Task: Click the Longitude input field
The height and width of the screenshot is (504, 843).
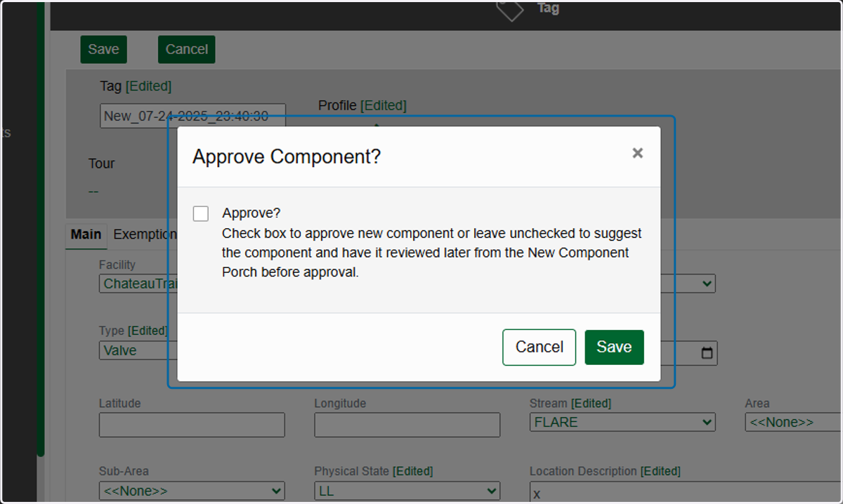Action: coord(407,425)
